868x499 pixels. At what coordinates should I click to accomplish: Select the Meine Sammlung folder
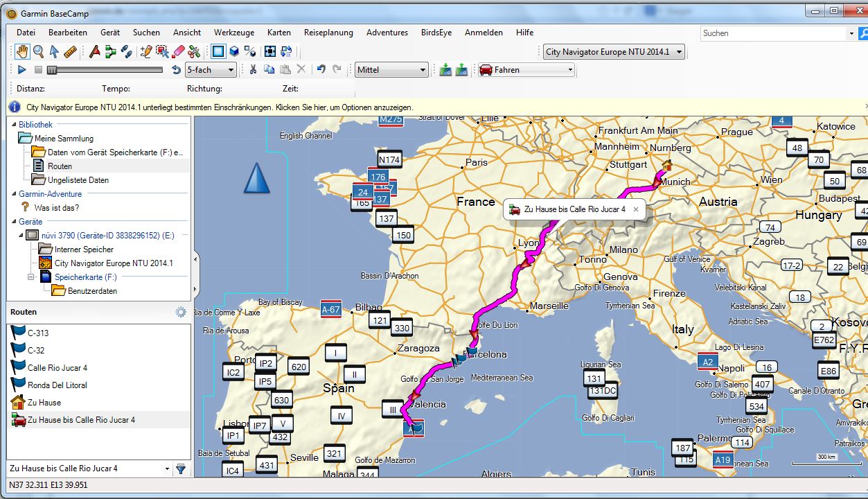point(64,139)
